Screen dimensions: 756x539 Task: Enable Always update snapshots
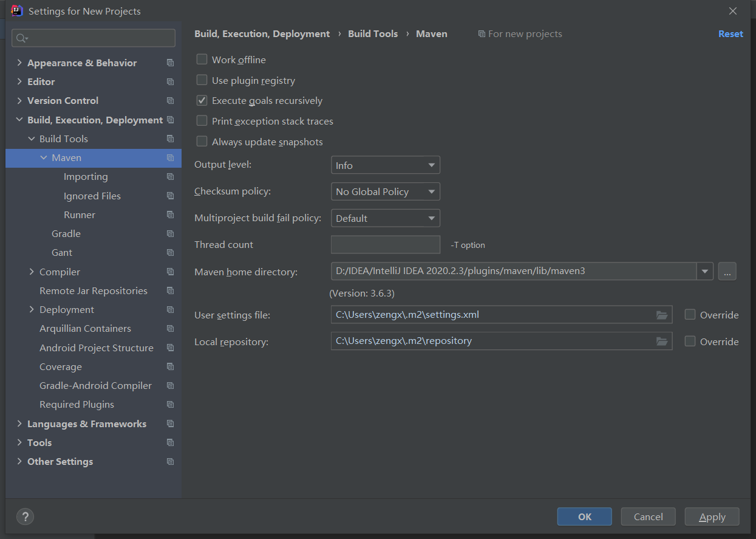click(x=202, y=142)
